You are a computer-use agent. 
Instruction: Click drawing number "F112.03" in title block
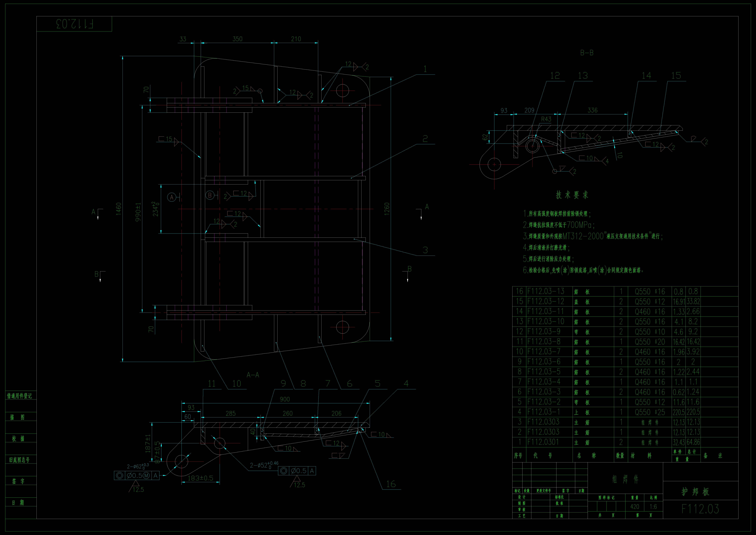[x=700, y=509]
